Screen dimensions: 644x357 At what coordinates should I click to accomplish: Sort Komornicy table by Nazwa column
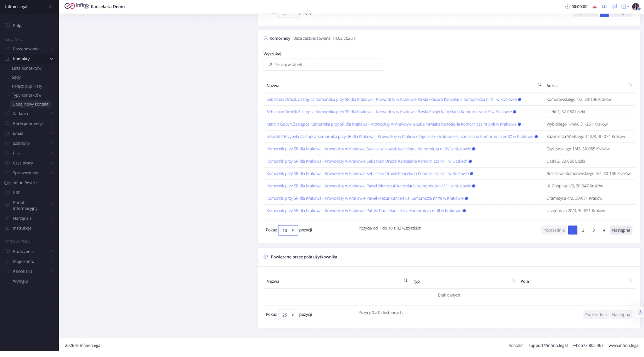(x=539, y=85)
